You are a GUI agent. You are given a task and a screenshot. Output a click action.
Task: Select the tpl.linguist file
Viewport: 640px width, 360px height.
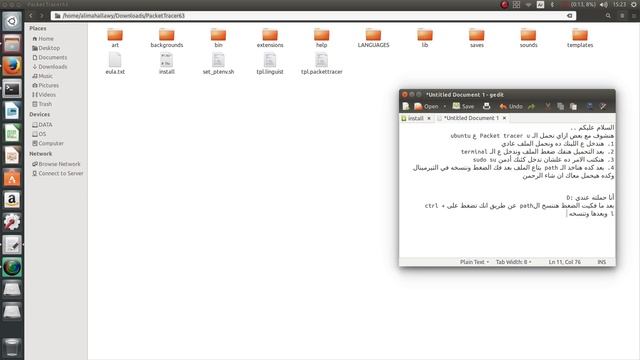pyautogui.click(x=270, y=64)
